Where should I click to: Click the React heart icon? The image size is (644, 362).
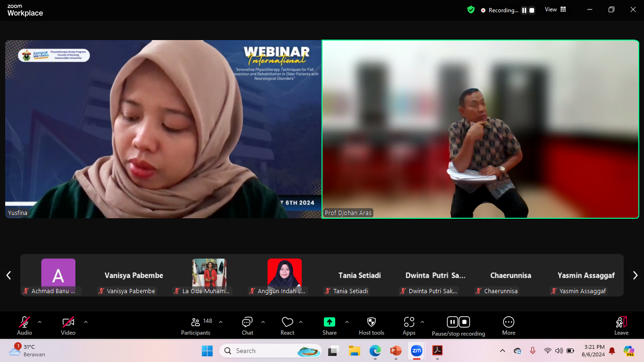pos(287,326)
